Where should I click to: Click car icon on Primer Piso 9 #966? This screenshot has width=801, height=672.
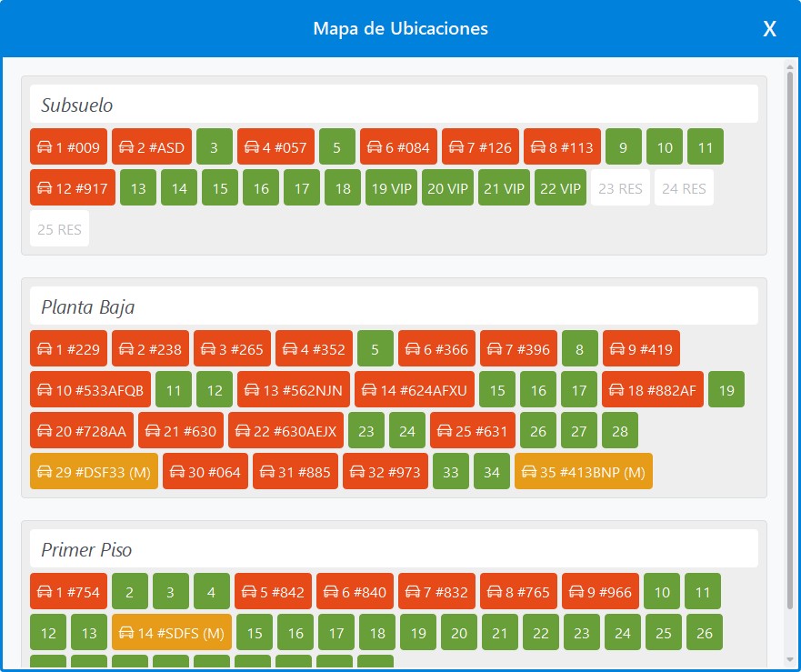576,593
